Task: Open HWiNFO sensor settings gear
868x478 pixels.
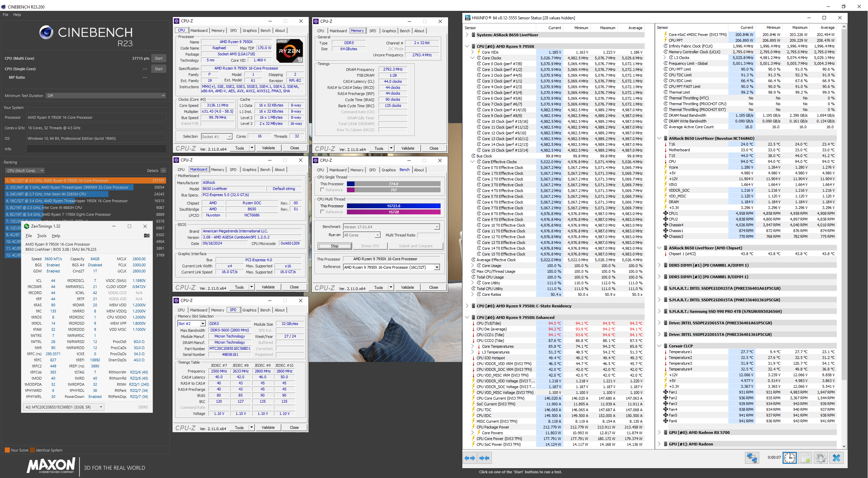Action: [x=821, y=458]
